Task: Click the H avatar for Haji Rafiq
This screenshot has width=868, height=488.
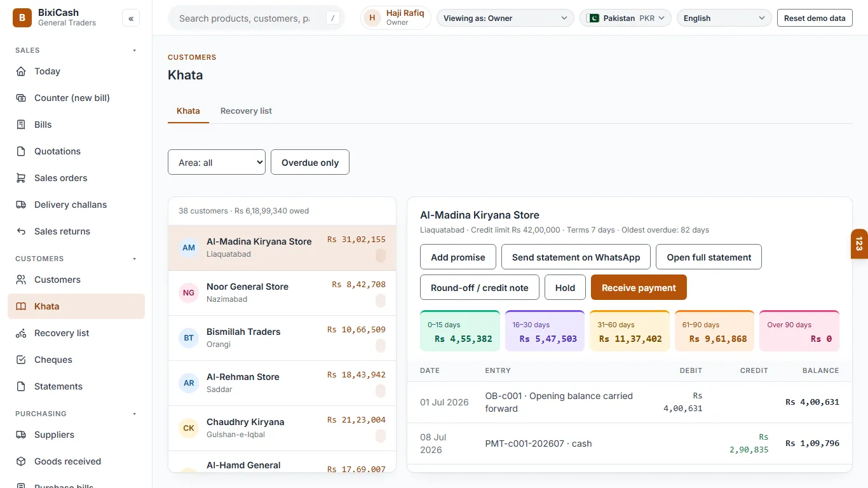Action: (x=372, y=18)
